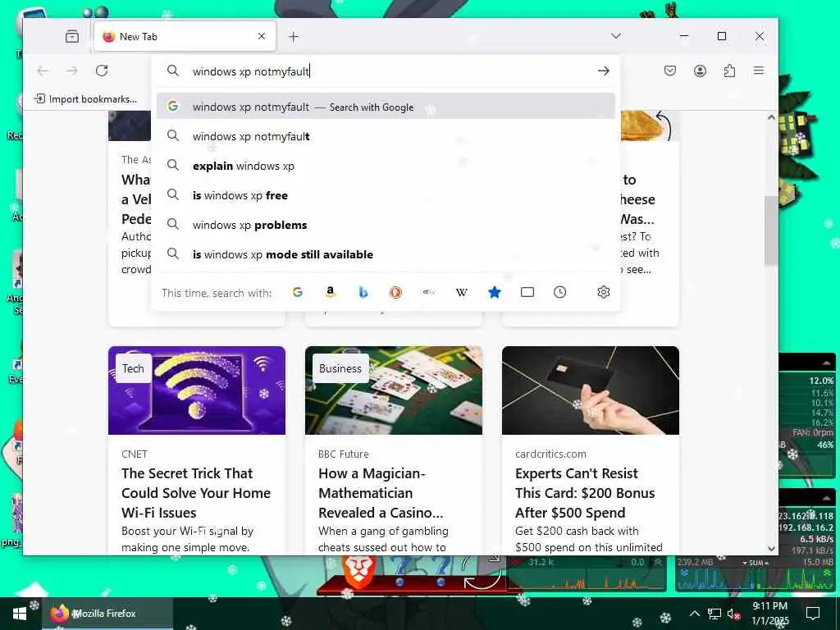Open a new tab with plus button
This screenshot has height=630, width=840.
pos(293,36)
